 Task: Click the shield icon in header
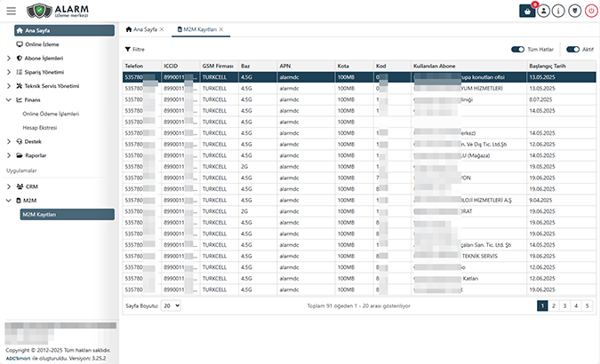pos(572,11)
